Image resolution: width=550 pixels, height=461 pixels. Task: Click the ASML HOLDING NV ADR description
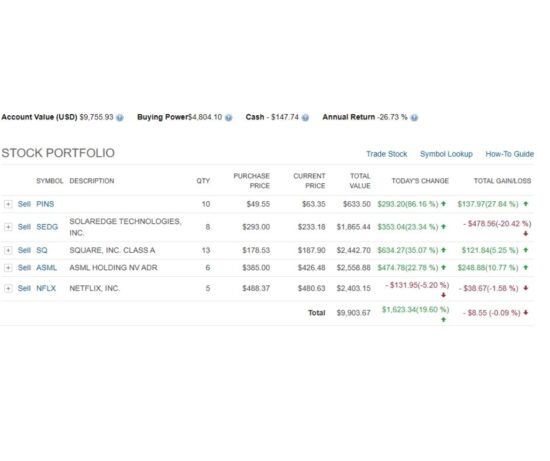point(113,268)
